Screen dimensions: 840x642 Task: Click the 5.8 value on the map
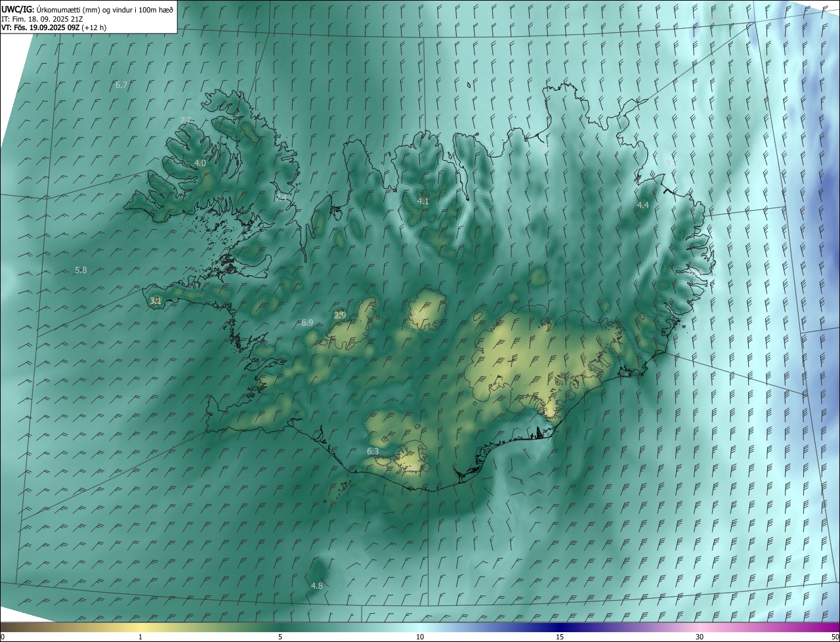pyautogui.click(x=81, y=270)
